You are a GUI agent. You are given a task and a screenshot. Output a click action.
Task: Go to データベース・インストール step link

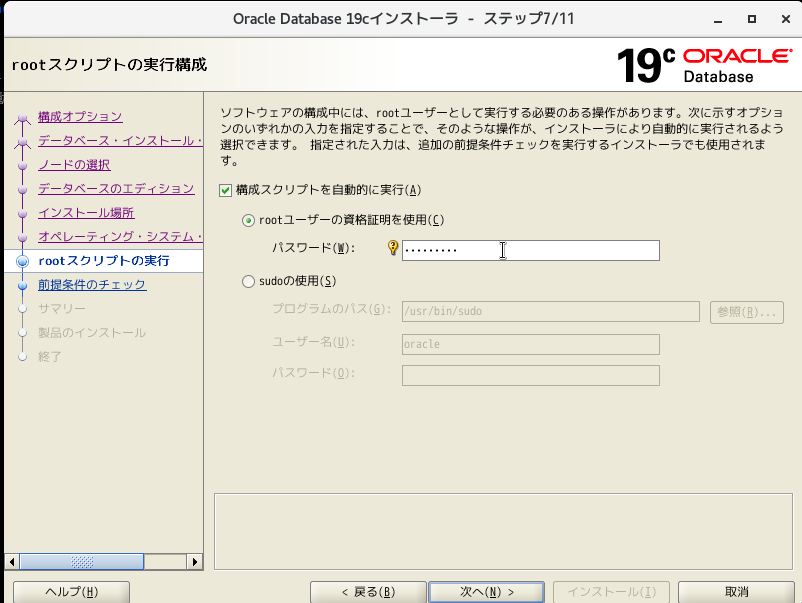[120, 141]
